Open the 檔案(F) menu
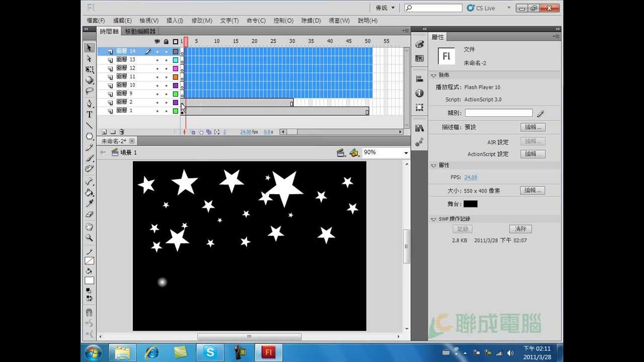The image size is (644, 362). 96,21
